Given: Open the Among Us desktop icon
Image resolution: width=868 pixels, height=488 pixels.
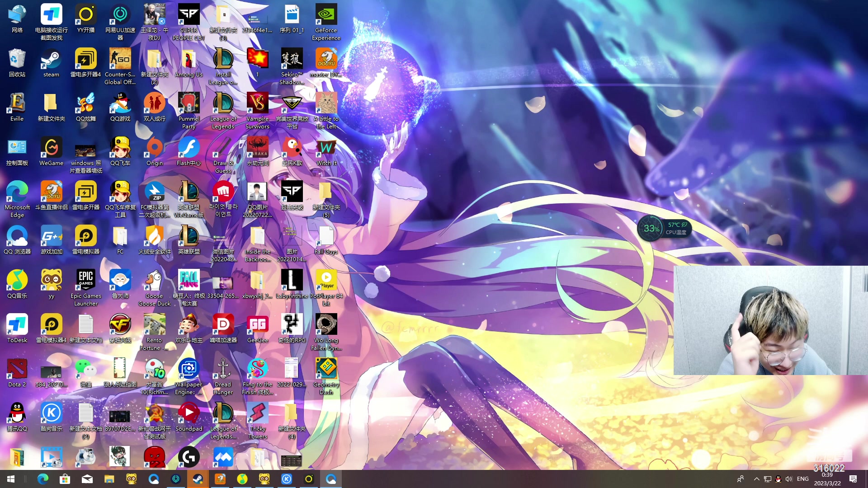Looking at the screenshot, I should pos(189,63).
